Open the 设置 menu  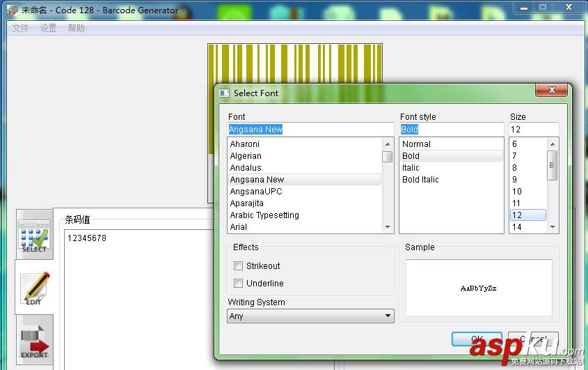[x=49, y=28]
